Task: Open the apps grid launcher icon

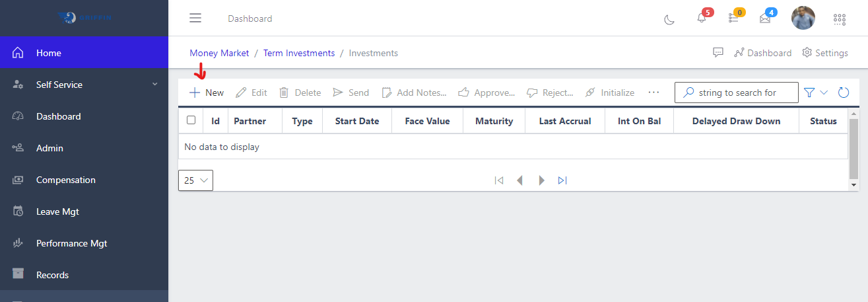Action: [x=840, y=19]
